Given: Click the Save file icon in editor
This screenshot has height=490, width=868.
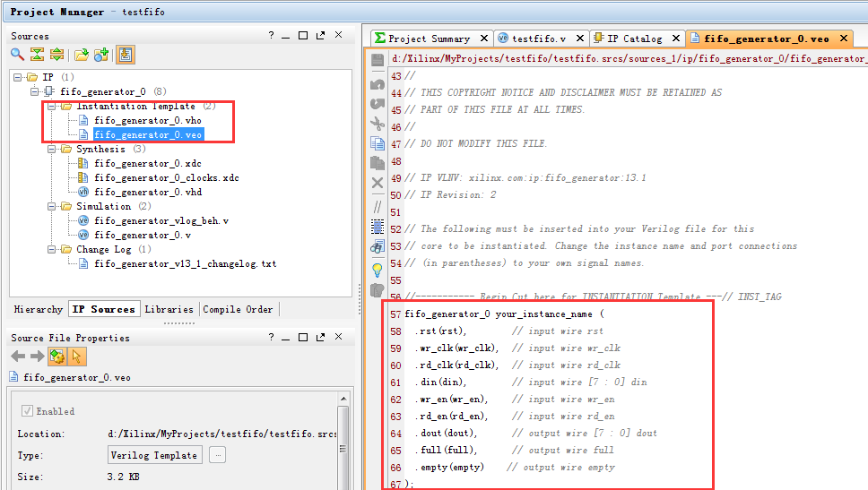Looking at the screenshot, I should (x=378, y=60).
